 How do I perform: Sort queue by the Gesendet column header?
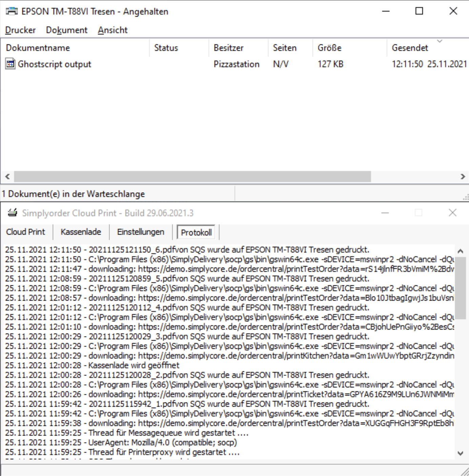[x=428, y=48]
